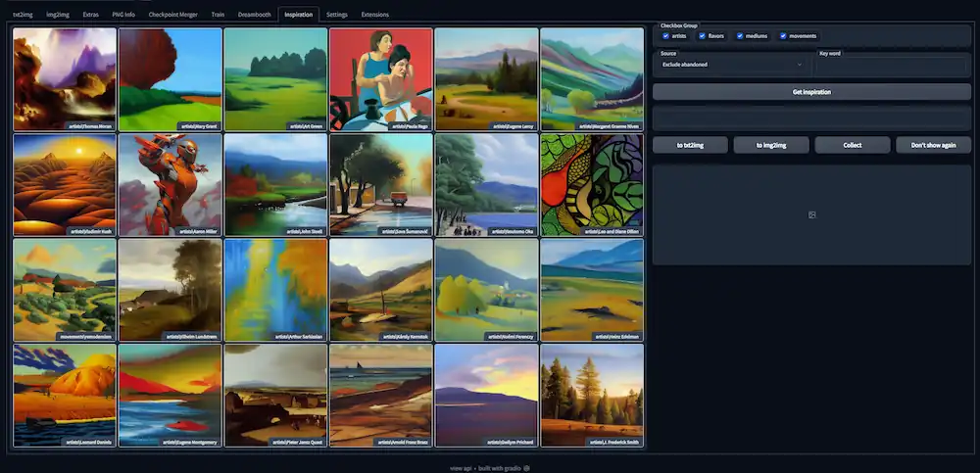Image resolution: width=980 pixels, height=473 pixels.
Task: Select the Leonard Daniels thumbnail
Action: tap(65, 396)
